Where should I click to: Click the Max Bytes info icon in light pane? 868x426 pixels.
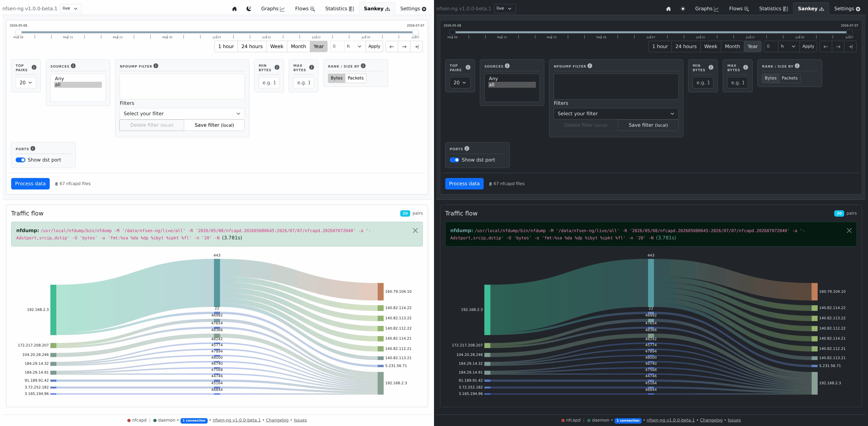(312, 67)
